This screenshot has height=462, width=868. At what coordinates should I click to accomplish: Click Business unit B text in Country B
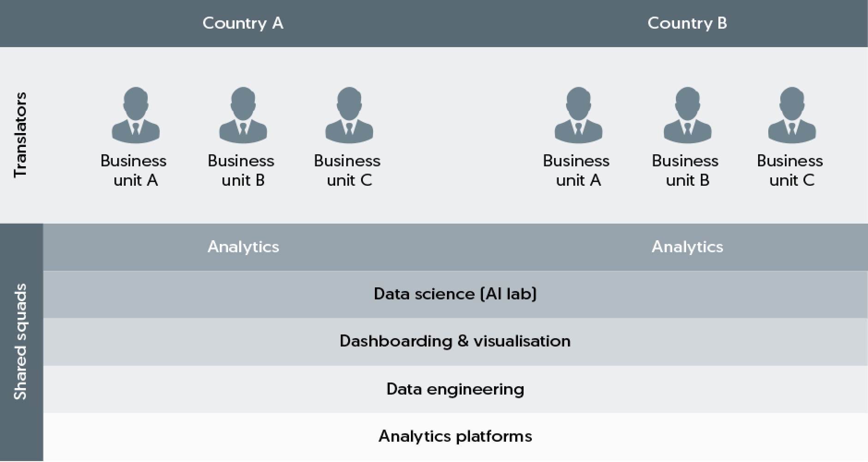click(x=686, y=170)
